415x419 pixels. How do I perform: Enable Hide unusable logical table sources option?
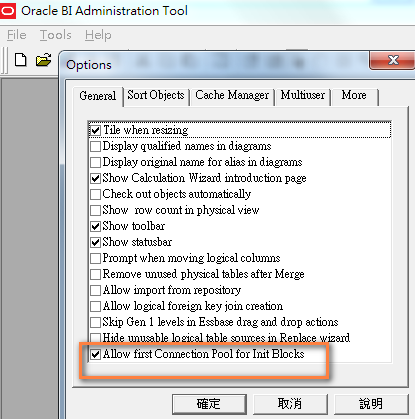coord(95,337)
